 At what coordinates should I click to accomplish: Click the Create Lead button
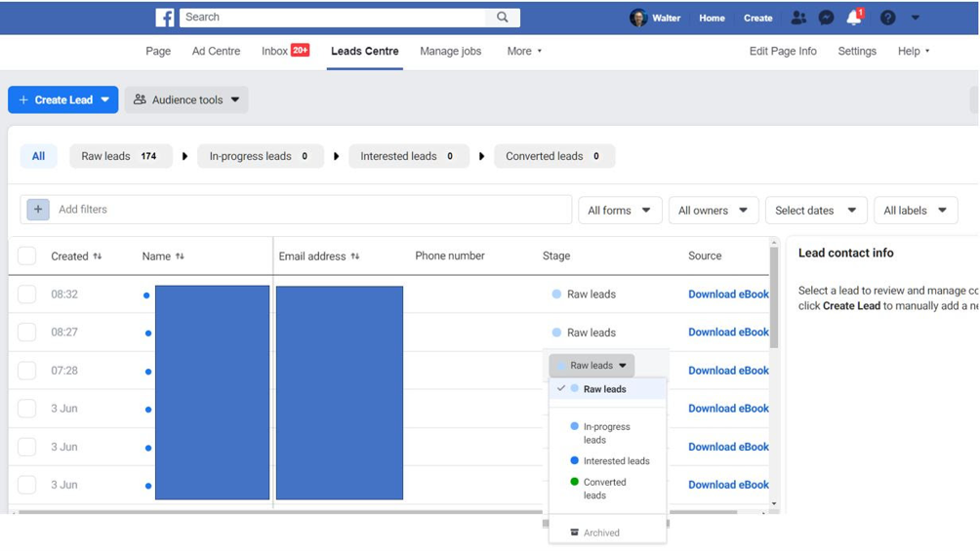point(63,99)
